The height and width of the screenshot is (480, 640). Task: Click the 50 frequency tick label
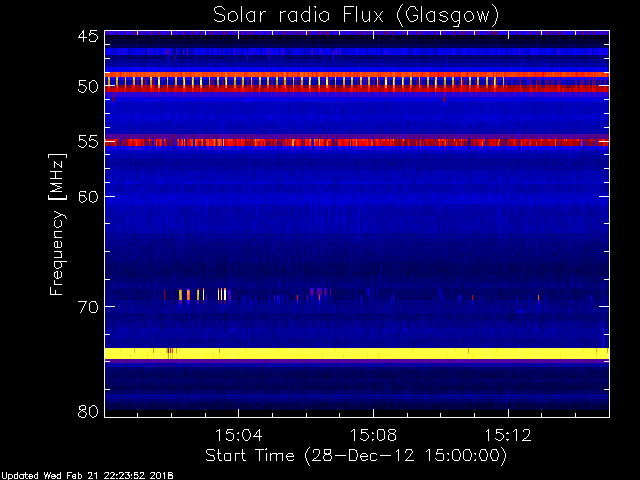click(88, 86)
